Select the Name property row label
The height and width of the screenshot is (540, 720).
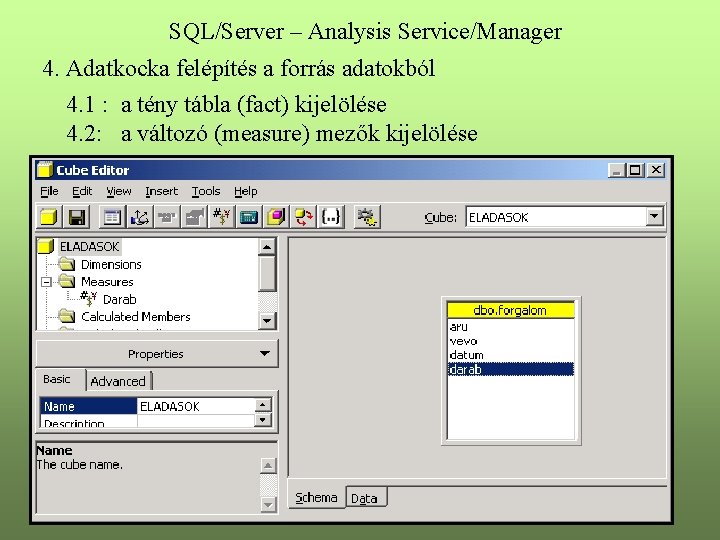coord(88,406)
